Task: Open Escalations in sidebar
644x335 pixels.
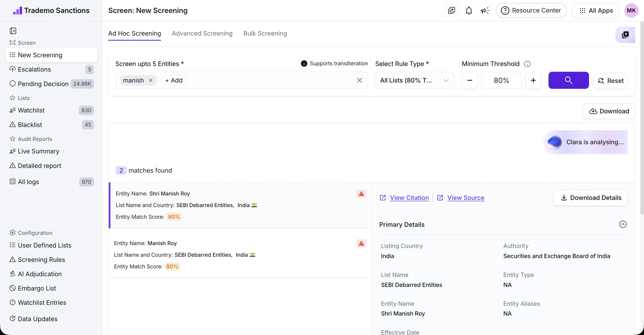Action: pyautogui.click(x=51, y=69)
